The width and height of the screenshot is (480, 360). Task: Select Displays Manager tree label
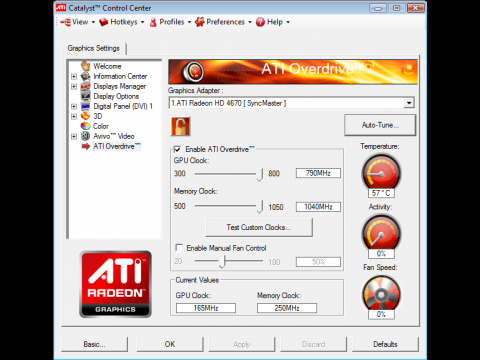[x=120, y=86]
